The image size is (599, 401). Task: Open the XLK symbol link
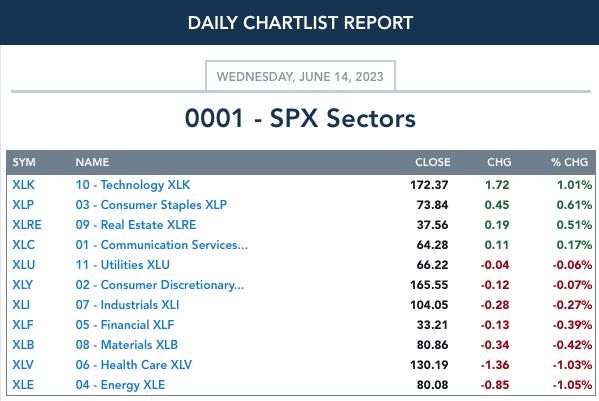point(23,185)
